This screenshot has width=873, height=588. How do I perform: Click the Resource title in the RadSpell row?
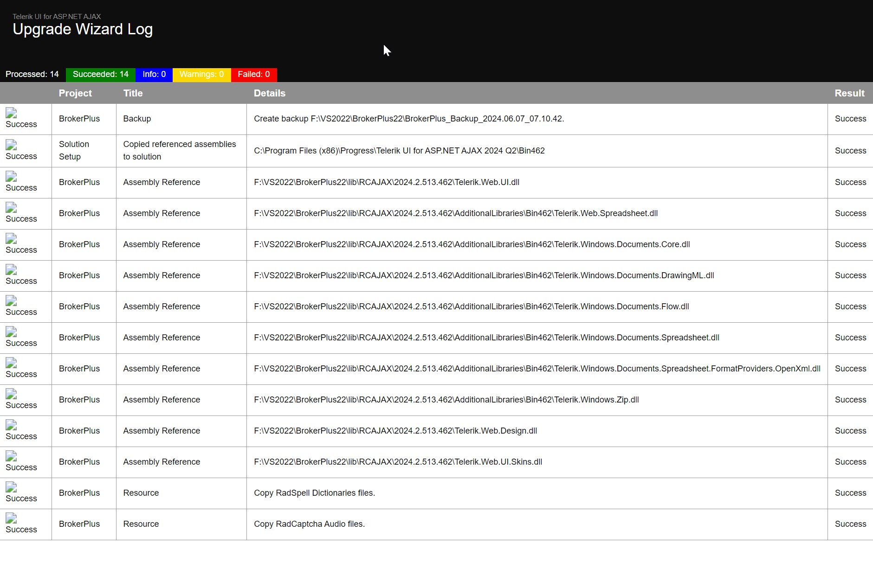coord(141,493)
